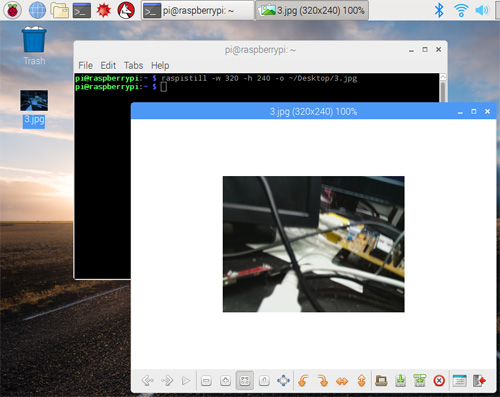Show image at original size

tap(264, 380)
